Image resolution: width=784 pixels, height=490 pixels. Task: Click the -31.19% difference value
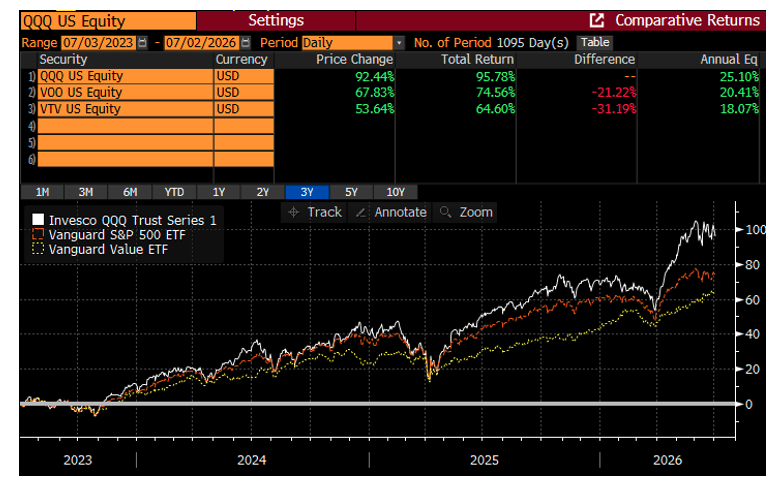coord(614,109)
